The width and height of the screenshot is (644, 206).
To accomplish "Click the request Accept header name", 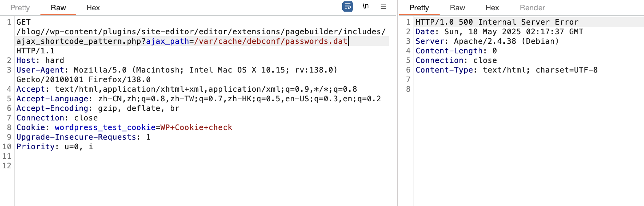I will 31,89.
